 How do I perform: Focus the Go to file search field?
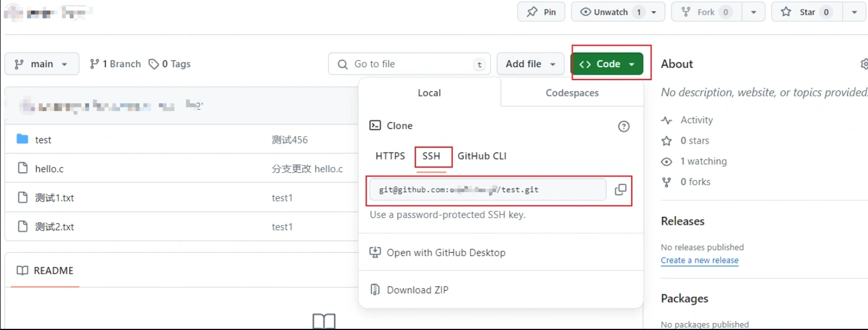point(409,64)
